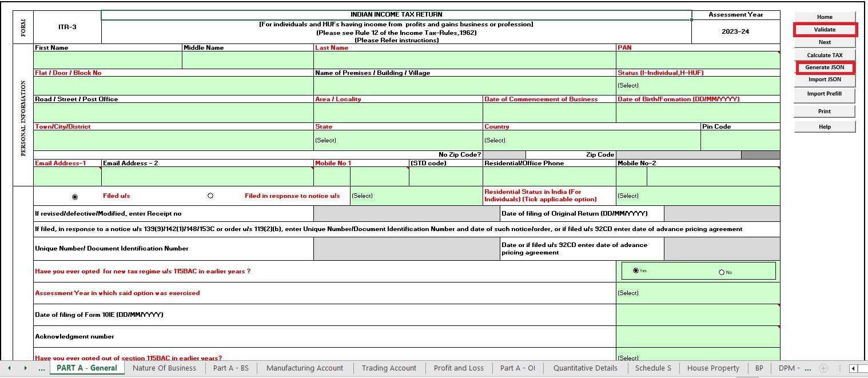
Task: Click the Date of Birth/Formation input cell
Action: click(x=698, y=113)
